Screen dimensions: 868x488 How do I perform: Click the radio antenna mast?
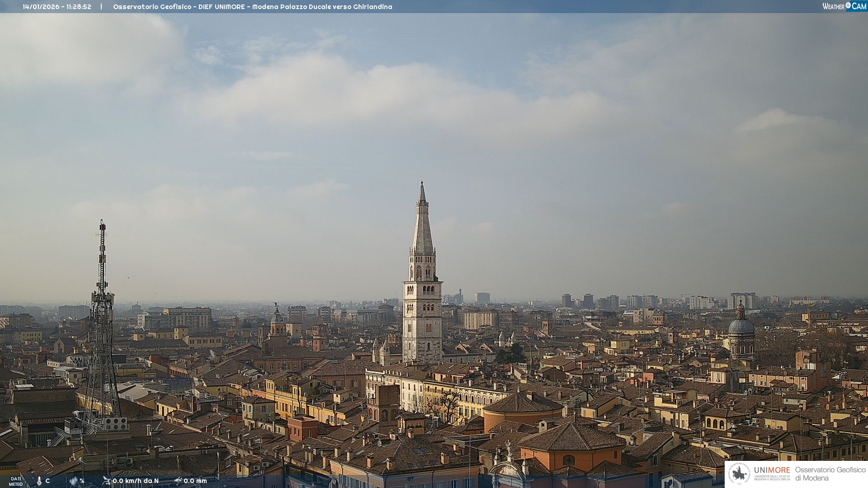[x=102, y=271]
